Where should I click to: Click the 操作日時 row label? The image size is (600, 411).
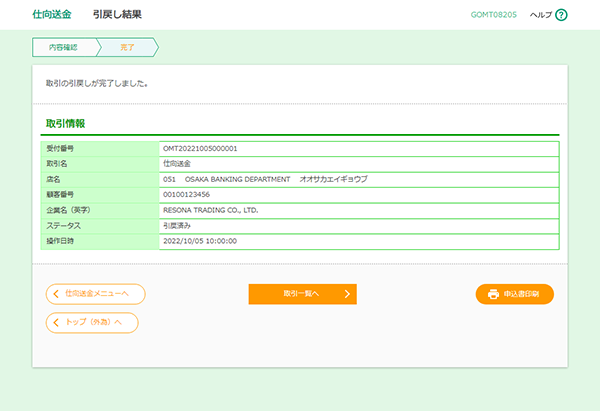pos(60,241)
